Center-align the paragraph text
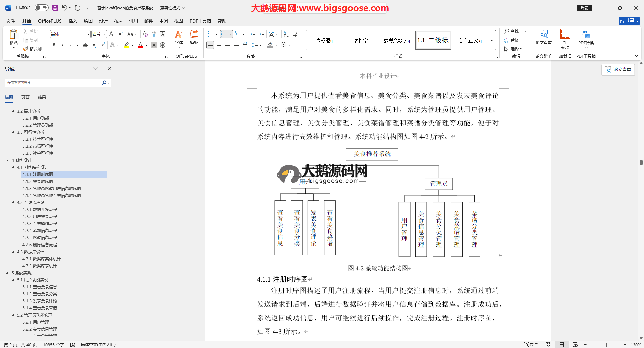This screenshot has height=348, width=644. pyautogui.click(x=219, y=45)
